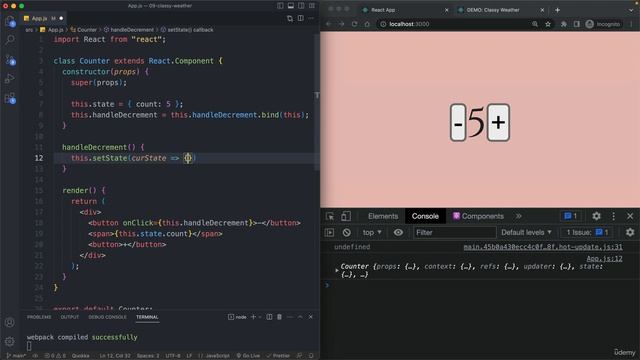
Task: Open the Source Control view in activity bar
Action: 10,60
